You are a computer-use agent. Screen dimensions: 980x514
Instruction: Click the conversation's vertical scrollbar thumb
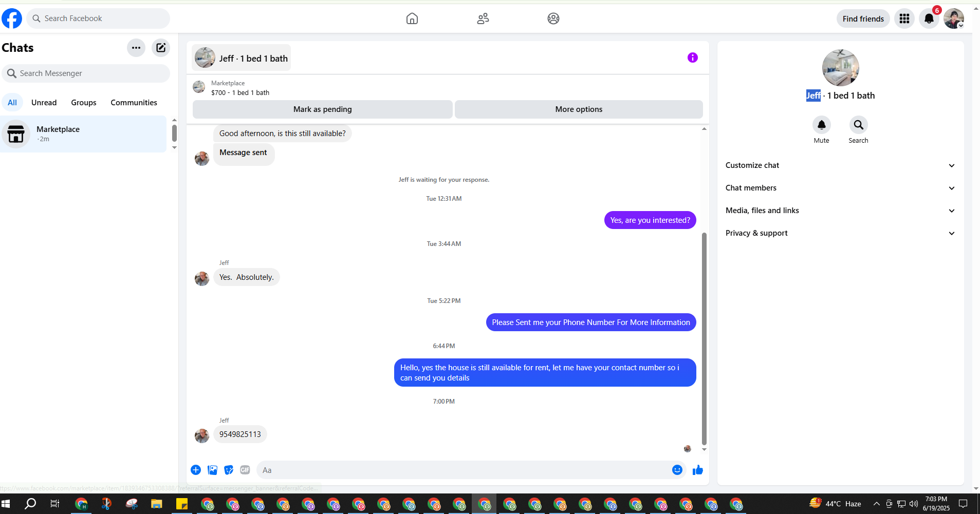pyautogui.click(x=704, y=338)
